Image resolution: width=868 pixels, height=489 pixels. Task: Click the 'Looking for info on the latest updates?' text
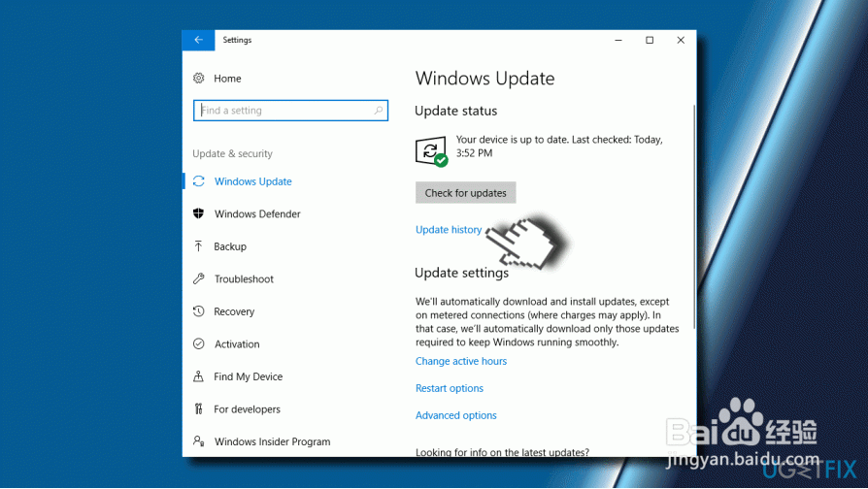coord(503,452)
